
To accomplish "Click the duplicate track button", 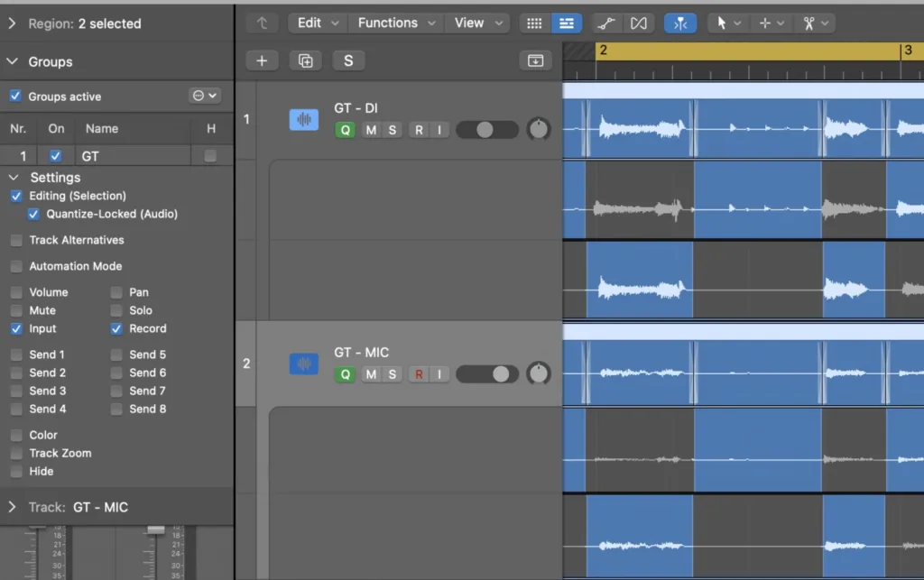I will pos(305,60).
